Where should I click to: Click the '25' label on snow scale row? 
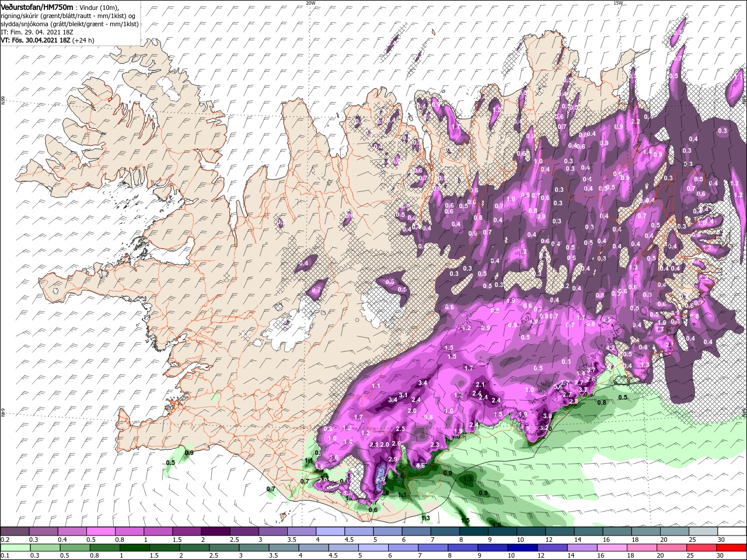(x=692, y=540)
